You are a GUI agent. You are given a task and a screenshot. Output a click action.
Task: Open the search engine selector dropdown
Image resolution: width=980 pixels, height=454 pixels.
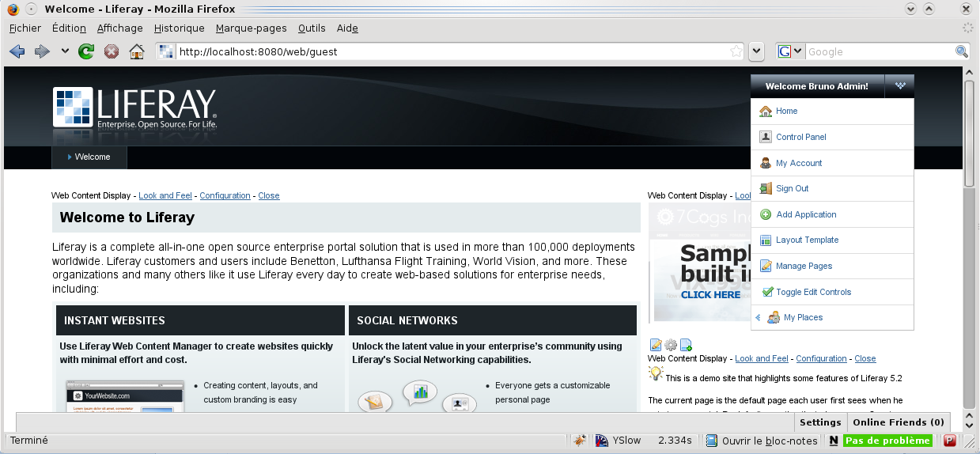click(791, 51)
